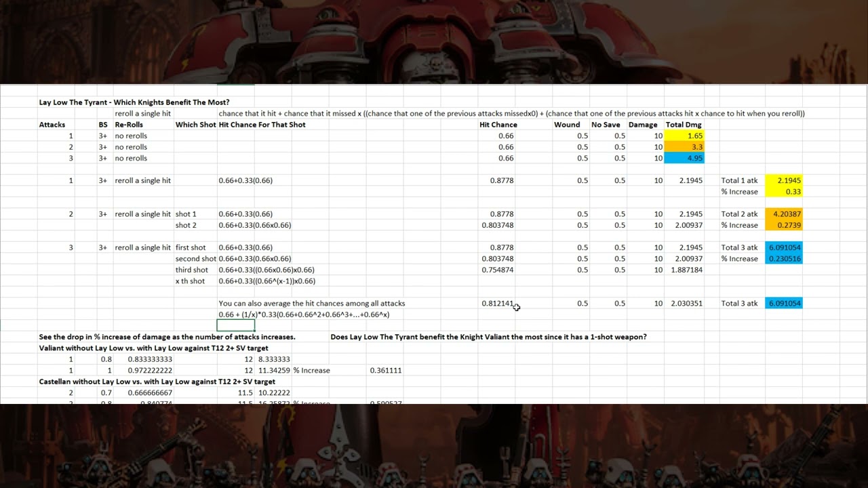Click the 11.34259 damage cell
This screenshot has width=868, height=488.
point(274,371)
